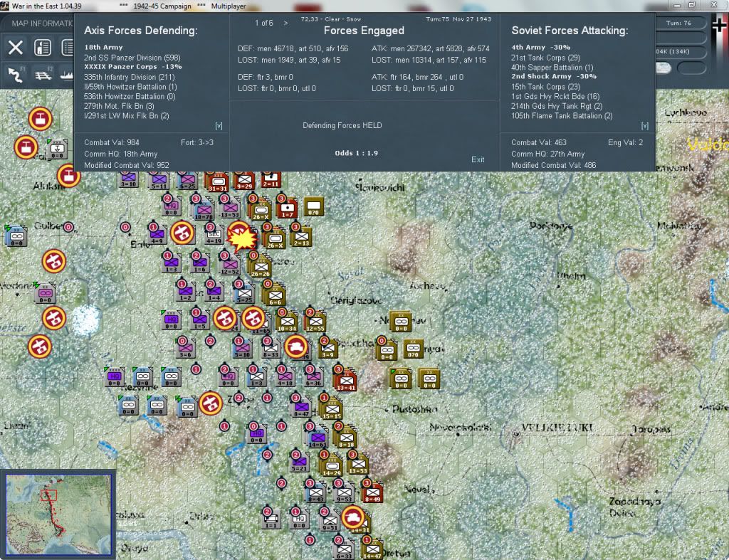
Task: Click the '279th Mot. Flk Bn (3)' entry
Action: tap(119, 106)
